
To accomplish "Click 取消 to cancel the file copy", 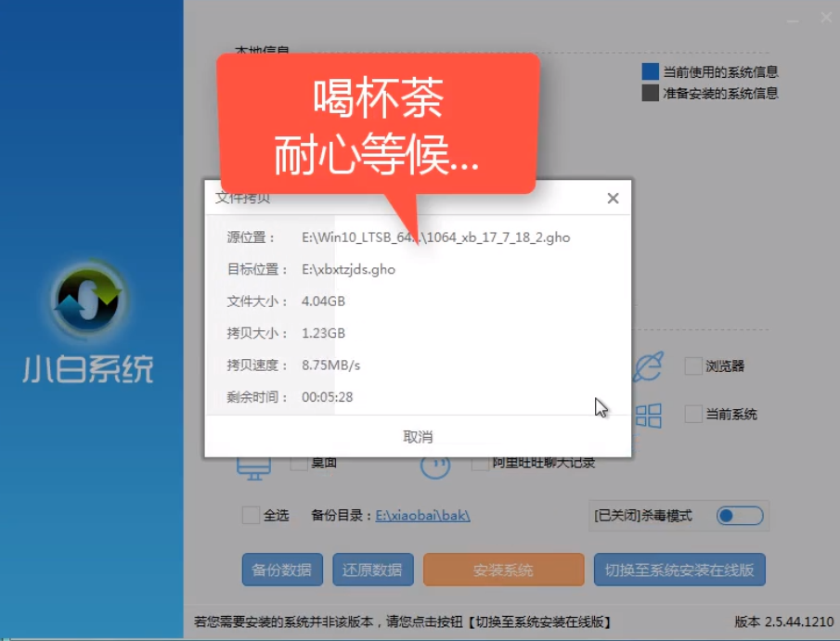I will tap(418, 435).
